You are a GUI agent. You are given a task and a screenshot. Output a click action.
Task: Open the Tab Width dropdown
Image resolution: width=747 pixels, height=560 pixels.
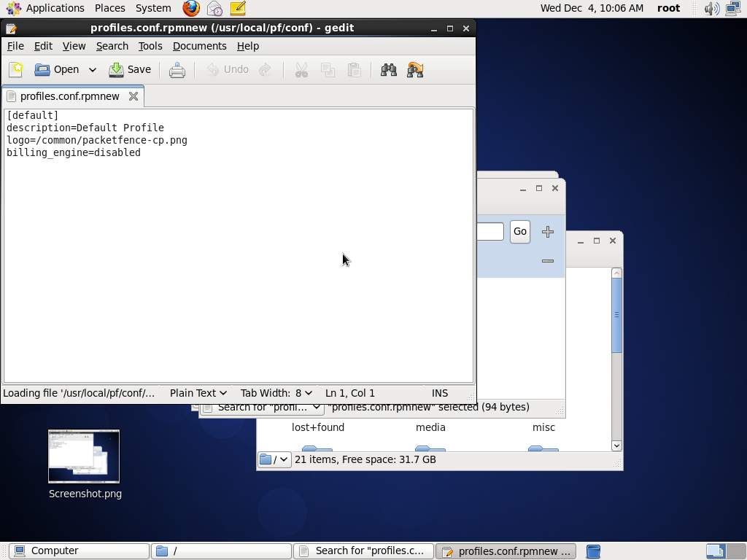coord(276,393)
